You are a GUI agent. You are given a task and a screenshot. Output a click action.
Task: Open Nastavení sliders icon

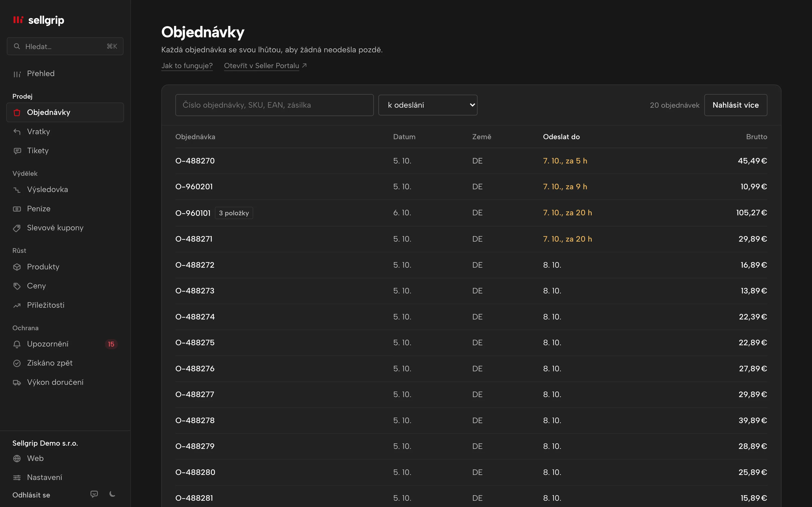pyautogui.click(x=17, y=477)
